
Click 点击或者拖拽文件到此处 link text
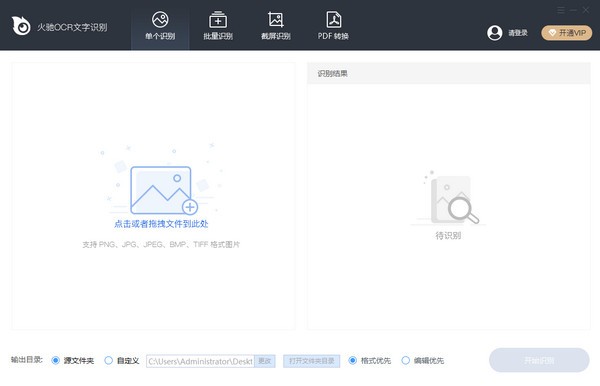click(161, 224)
